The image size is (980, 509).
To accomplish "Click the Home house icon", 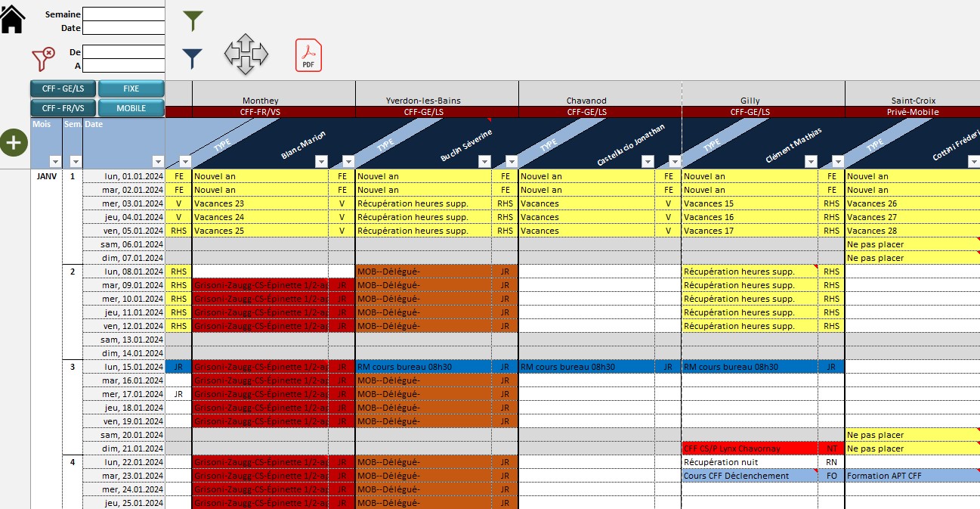I will tap(12, 19).
